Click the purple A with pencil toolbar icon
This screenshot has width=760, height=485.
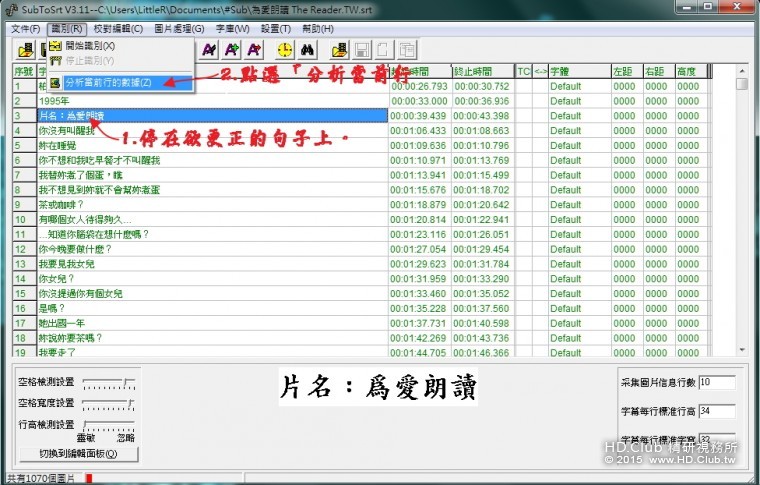tap(209, 49)
